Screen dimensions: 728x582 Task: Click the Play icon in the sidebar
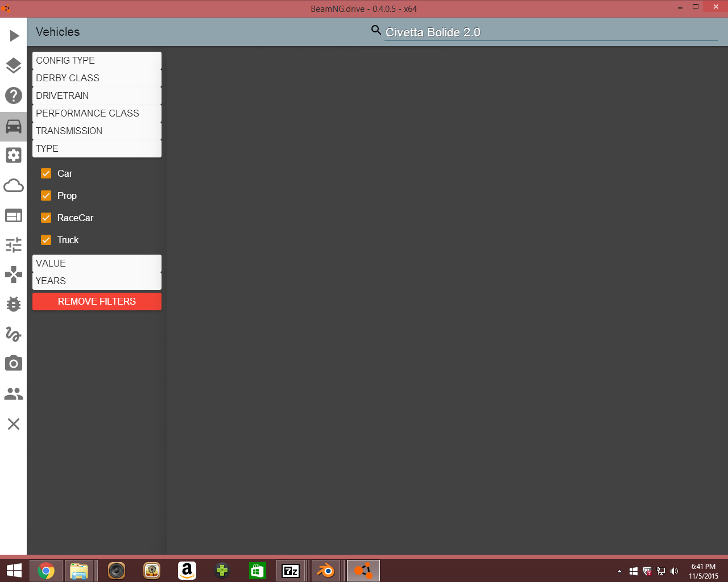(x=14, y=36)
